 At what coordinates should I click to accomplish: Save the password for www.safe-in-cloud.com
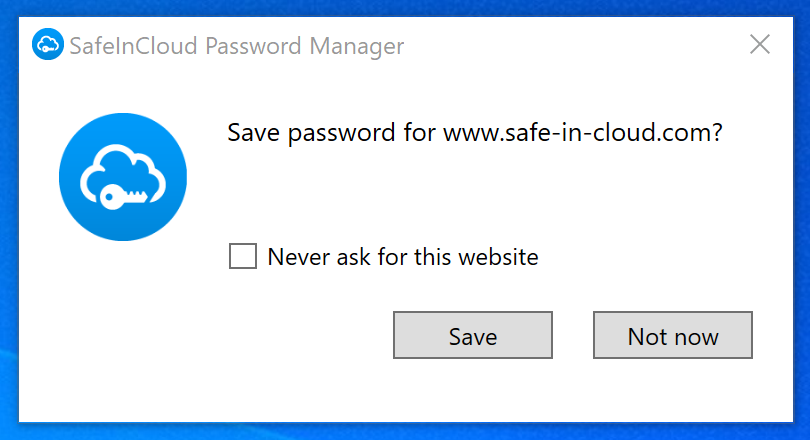click(472, 336)
